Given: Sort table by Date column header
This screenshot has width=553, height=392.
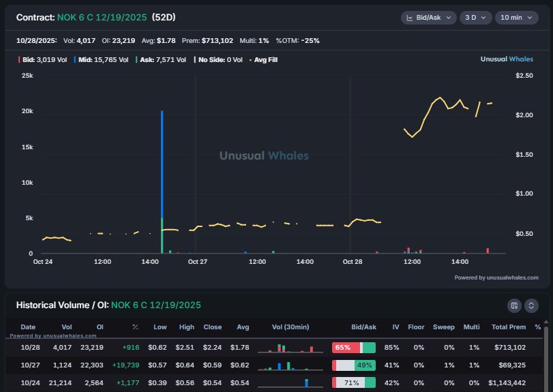Looking at the screenshot, I should pos(28,327).
